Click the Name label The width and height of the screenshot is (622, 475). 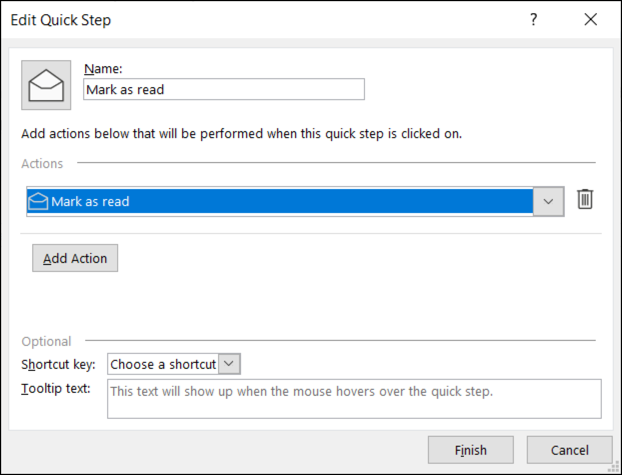(103, 68)
